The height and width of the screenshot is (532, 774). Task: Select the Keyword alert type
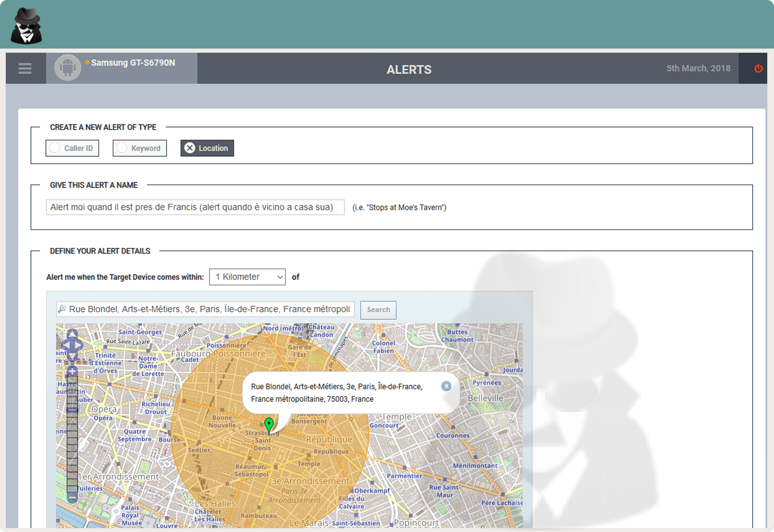pyautogui.click(x=139, y=148)
